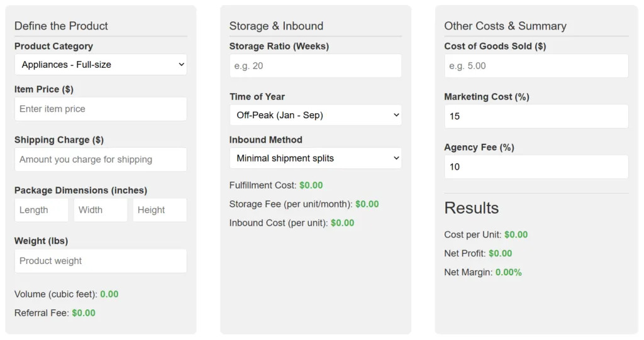
Task: Open the Product Category dropdown
Action: click(x=101, y=65)
